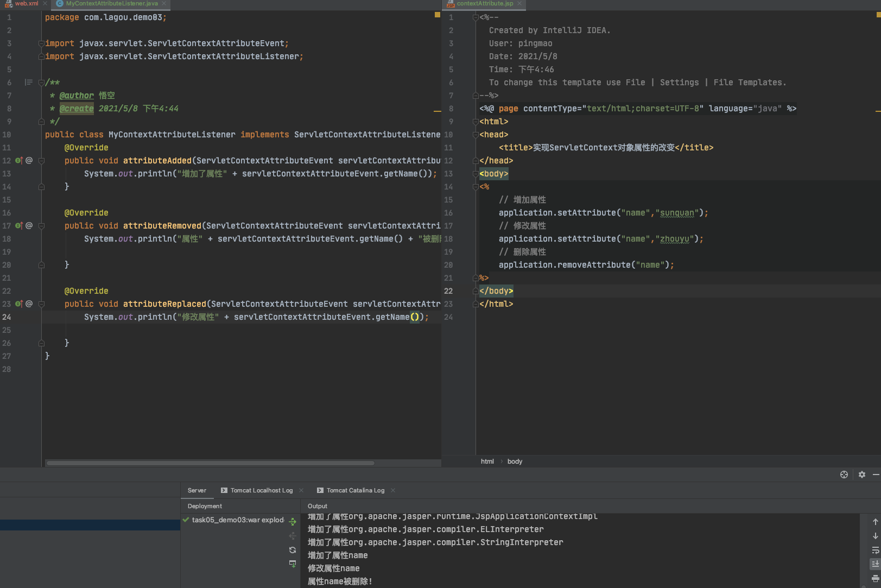Collapse the html tag fold in JSP editor
Screen dimensions: 881x588
click(476, 122)
